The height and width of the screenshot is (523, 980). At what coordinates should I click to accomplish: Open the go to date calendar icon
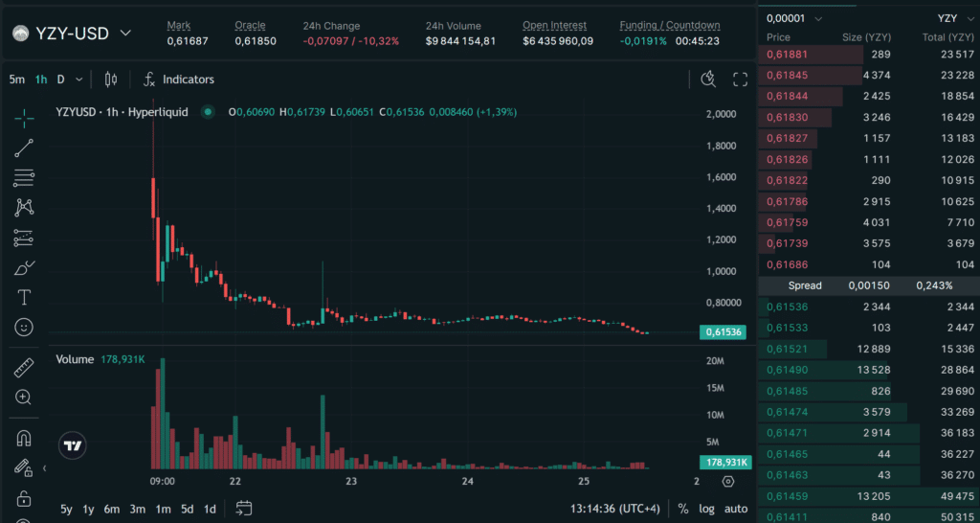point(244,508)
